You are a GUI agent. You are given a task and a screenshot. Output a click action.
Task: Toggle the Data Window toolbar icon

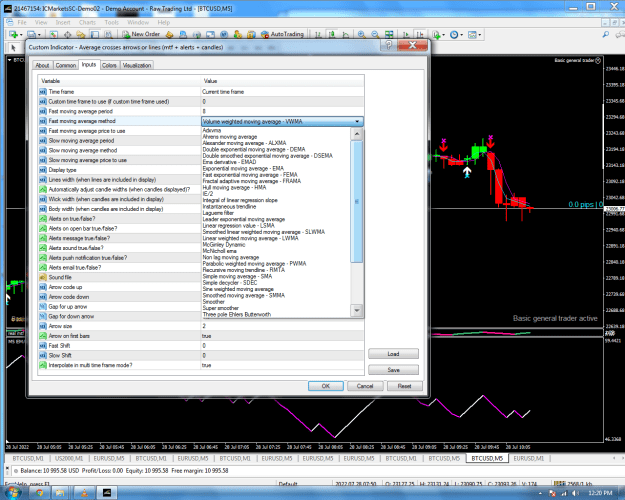[67, 35]
